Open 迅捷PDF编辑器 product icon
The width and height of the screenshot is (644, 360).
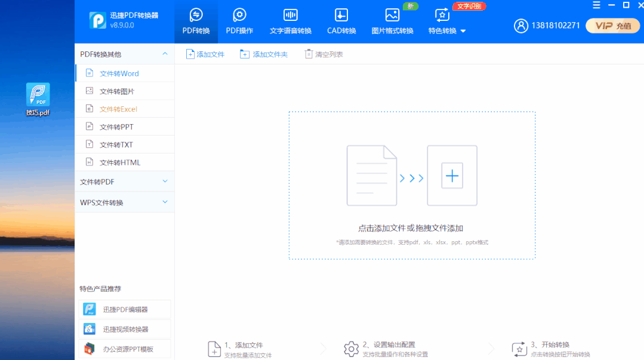click(x=90, y=309)
